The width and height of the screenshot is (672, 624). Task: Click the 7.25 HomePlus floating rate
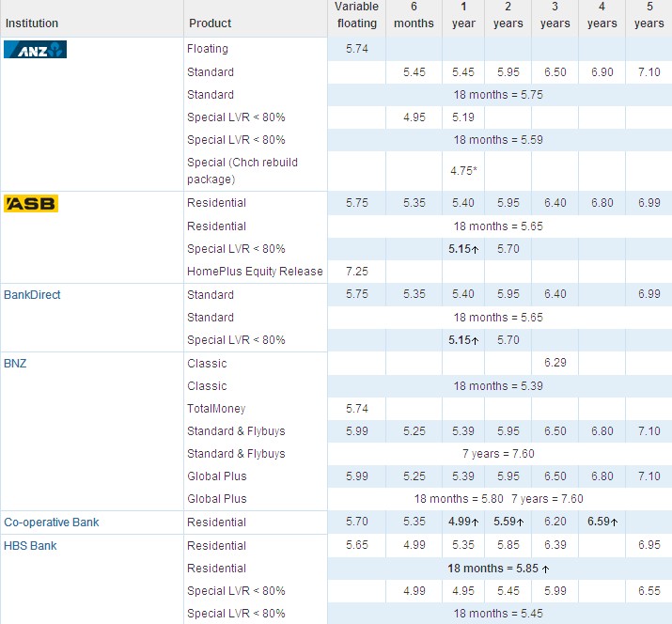coord(356,272)
